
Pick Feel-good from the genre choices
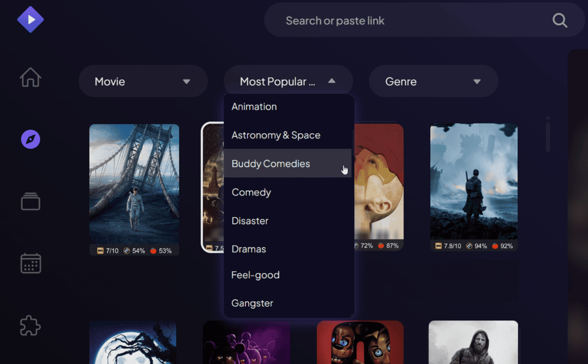255,274
